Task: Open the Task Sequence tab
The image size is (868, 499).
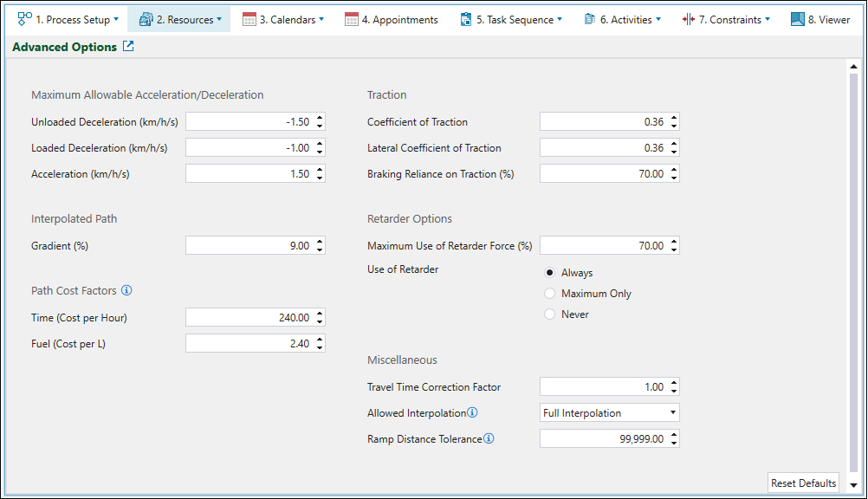Action: point(511,19)
